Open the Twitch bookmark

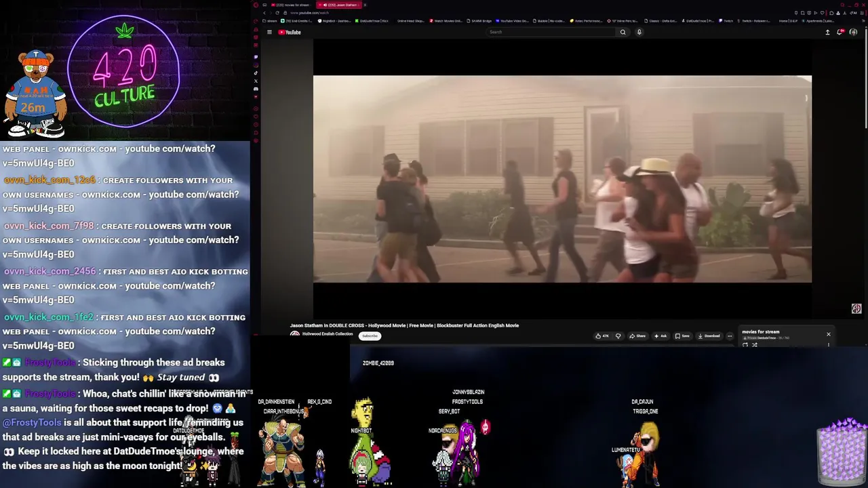(x=726, y=21)
